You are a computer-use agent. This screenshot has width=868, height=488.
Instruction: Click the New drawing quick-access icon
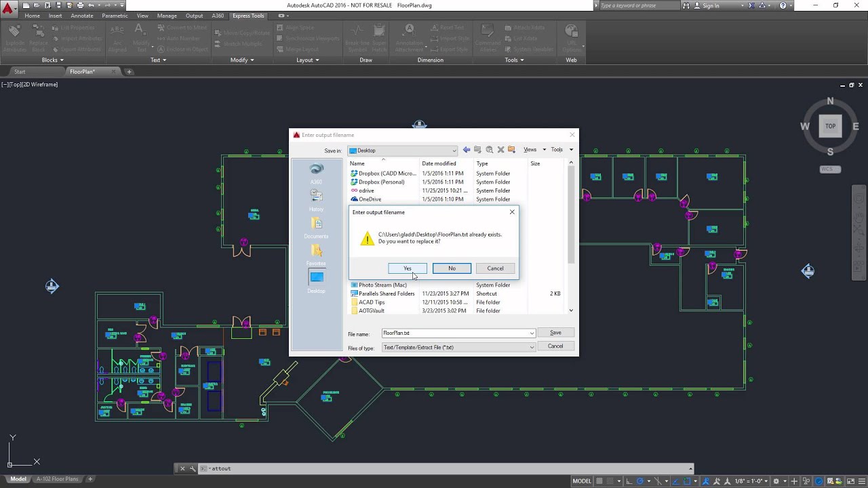26,5
